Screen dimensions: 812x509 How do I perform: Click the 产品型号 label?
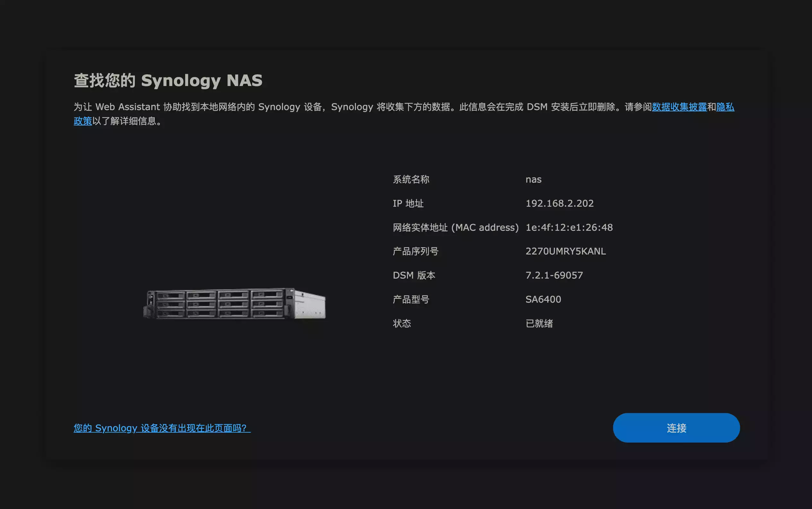click(x=411, y=299)
